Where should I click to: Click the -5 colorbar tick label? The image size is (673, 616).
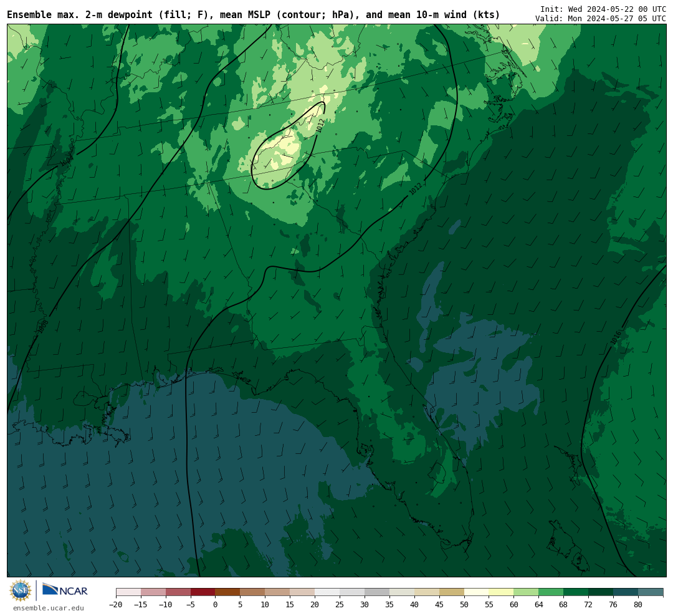tap(191, 605)
